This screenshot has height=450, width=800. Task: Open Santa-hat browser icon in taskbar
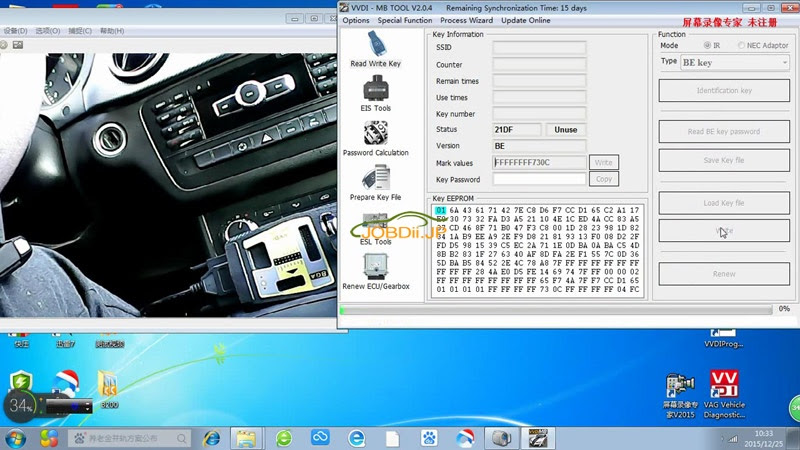465,438
